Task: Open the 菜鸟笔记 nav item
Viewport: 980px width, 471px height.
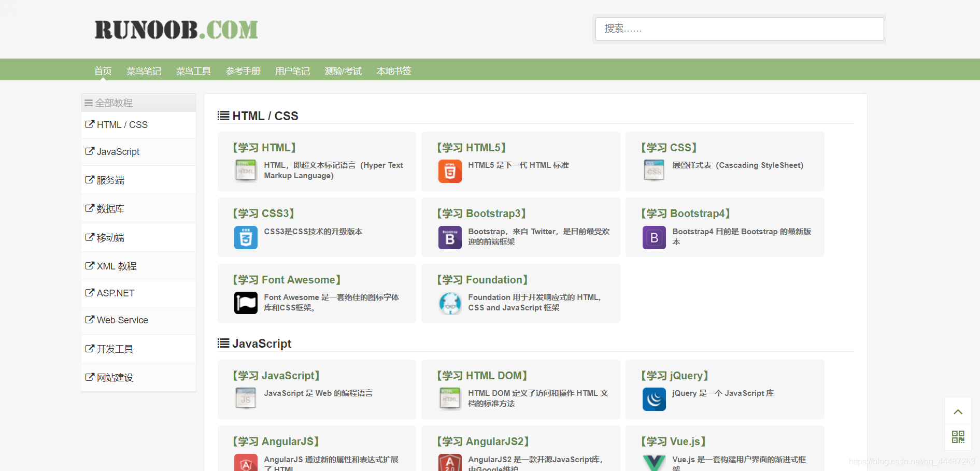Action: (144, 71)
